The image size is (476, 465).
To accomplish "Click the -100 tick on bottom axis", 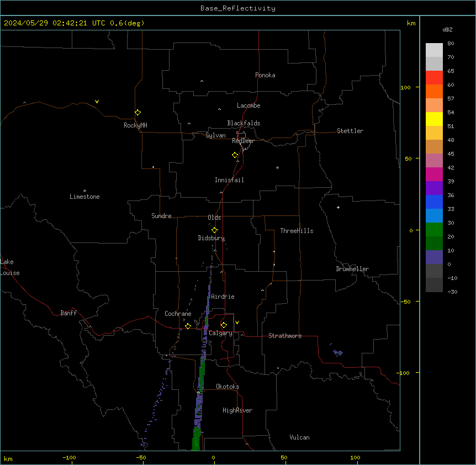I will tap(70, 457).
